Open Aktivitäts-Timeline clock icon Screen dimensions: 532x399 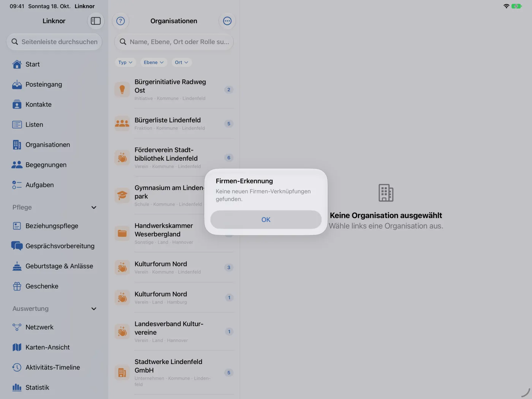(17, 367)
